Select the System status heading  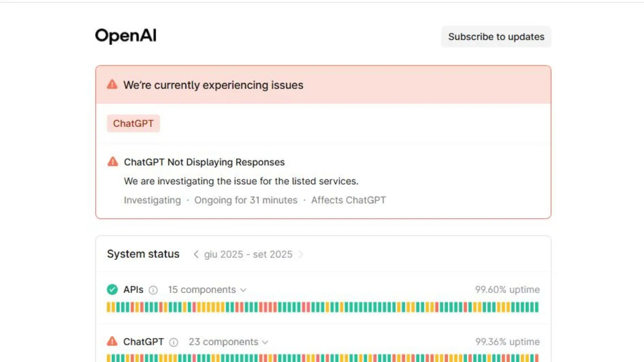pos(143,254)
